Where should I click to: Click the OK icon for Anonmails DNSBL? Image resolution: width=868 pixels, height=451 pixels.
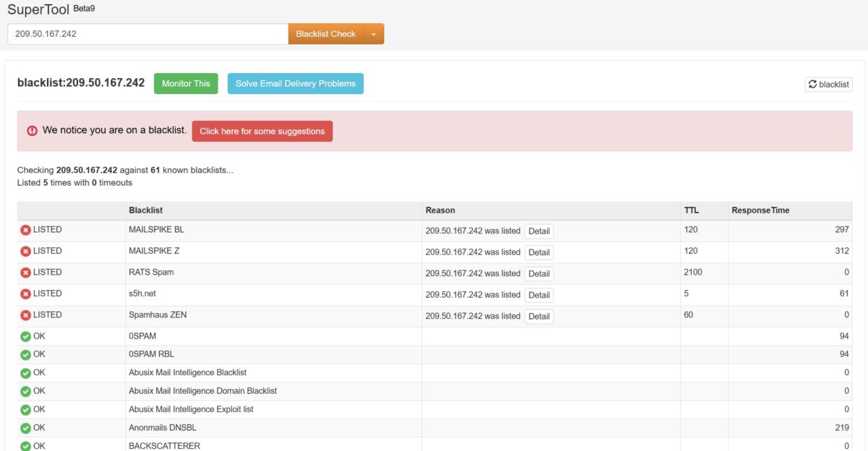tap(25, 428)
